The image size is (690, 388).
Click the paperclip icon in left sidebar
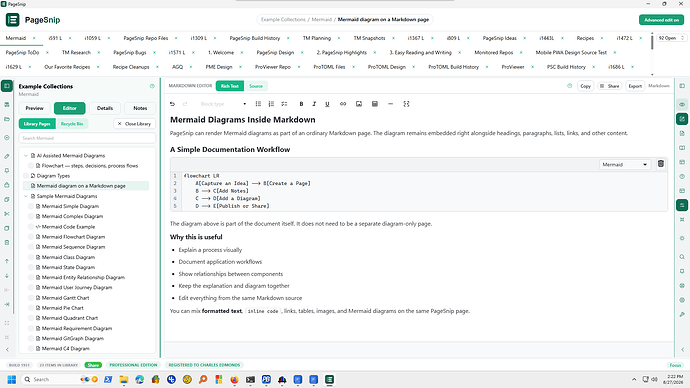click(x=7, y=156)
